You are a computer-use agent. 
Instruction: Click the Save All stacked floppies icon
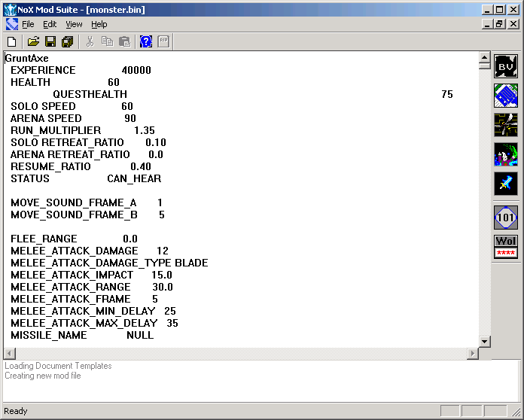[68, 41]
